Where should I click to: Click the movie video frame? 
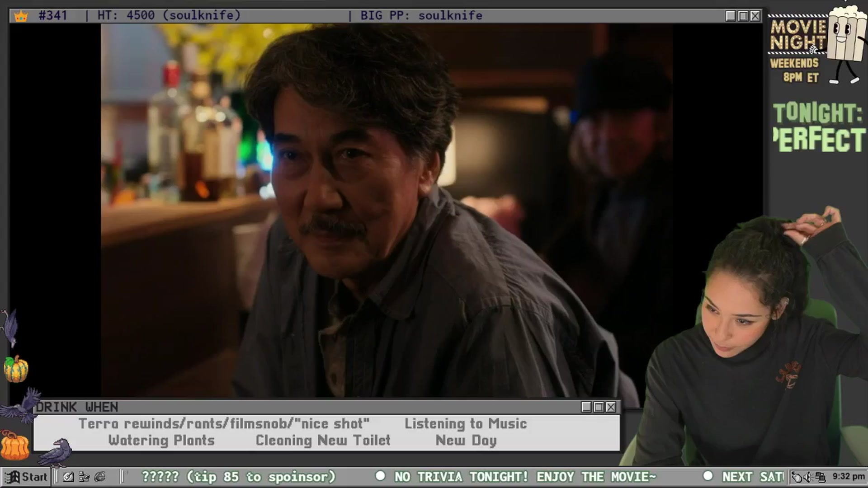[387, 211]
